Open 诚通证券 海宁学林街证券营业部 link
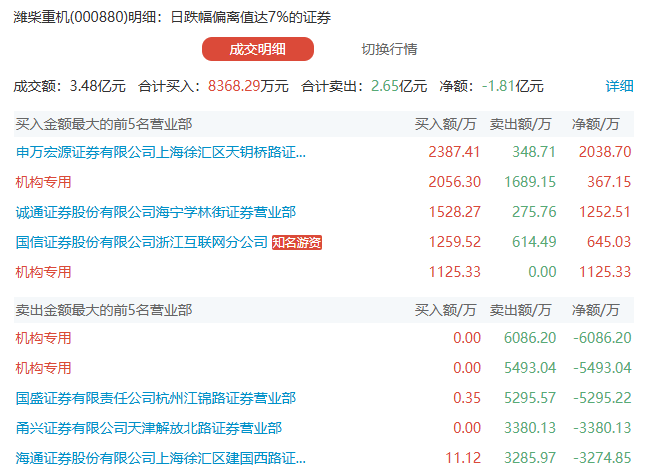The width and height of the screenshot is (653, 476). click(156, 212)
